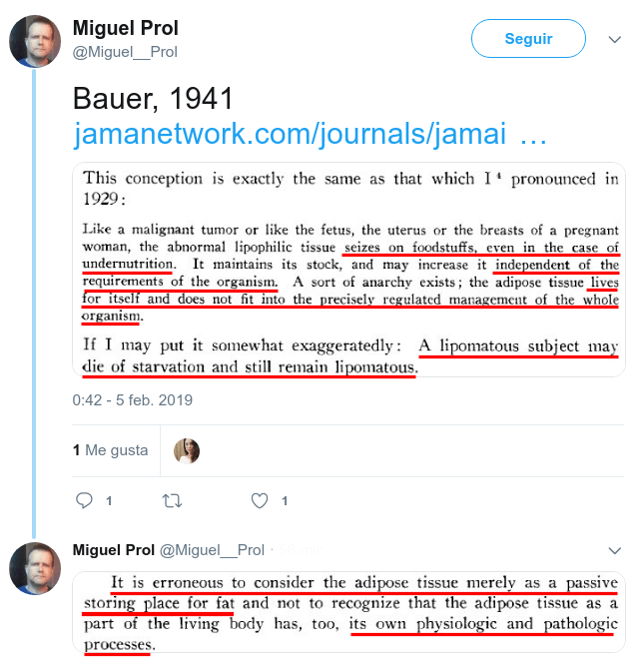Open the 0:42 - 5 feb. 2019 timestamp
The image size is (644, 663).
click(133, 400)
